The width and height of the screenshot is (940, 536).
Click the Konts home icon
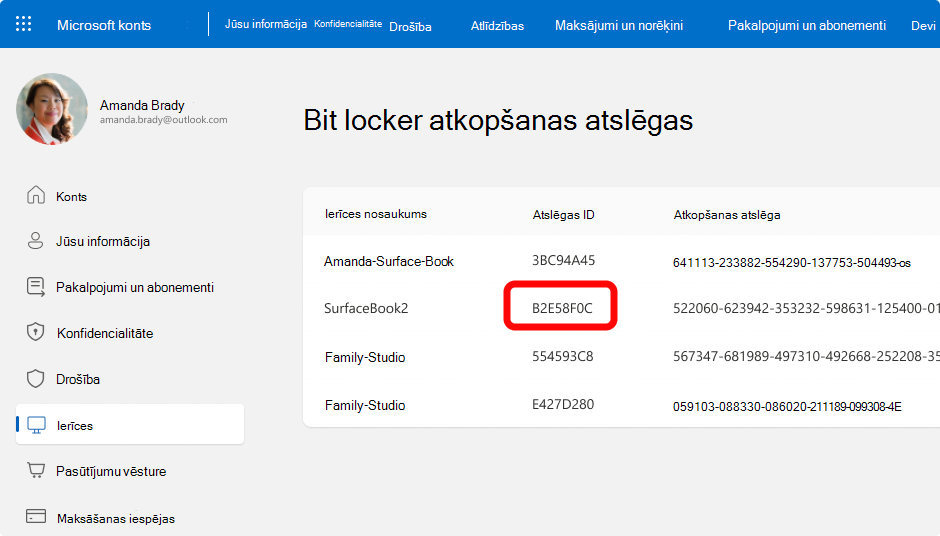[36, 195]
